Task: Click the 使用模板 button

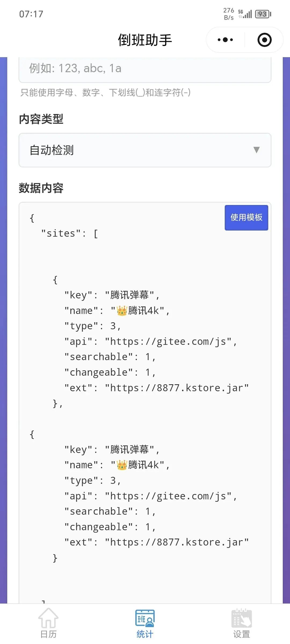Action: 247,218
